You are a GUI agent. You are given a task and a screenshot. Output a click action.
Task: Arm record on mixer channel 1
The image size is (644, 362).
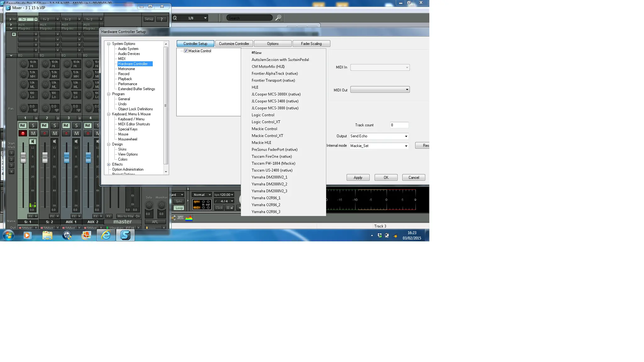[x=23, y=134]
